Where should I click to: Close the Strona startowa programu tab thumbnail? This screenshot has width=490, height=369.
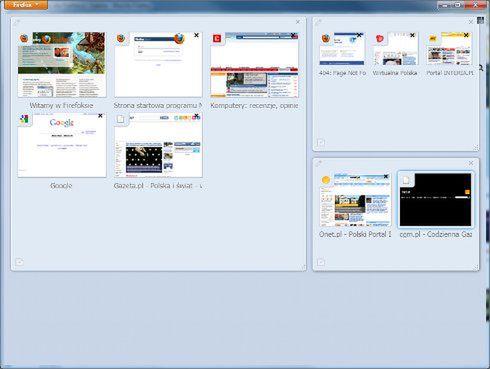click(196, 35)
